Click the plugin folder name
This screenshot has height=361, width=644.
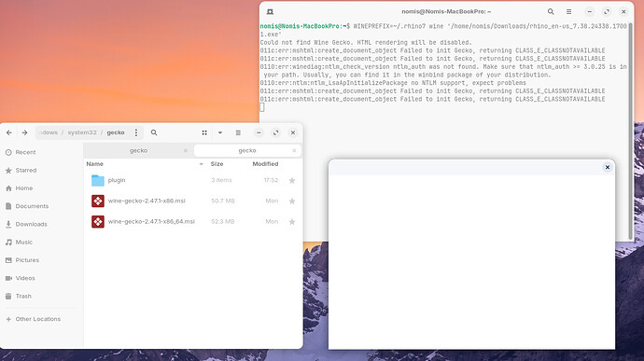point(117,180)
